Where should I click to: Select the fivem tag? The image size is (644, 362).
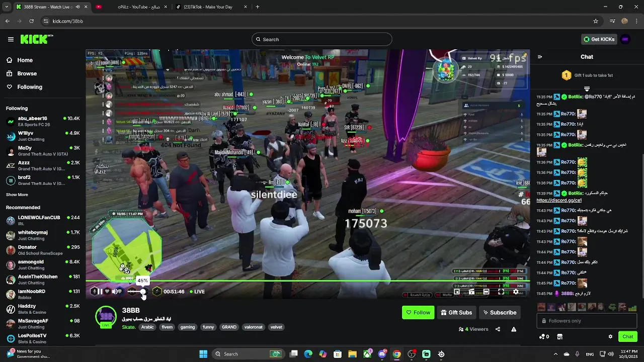point(167,327)
